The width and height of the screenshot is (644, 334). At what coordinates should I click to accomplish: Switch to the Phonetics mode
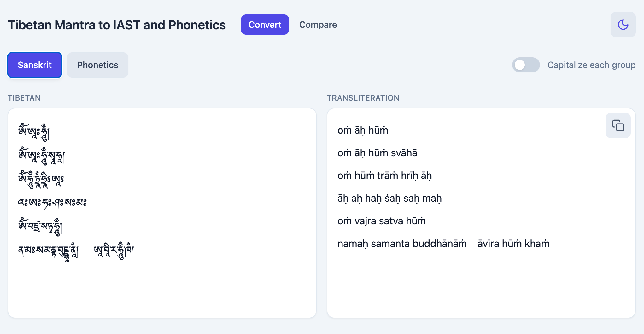[97, 65]
